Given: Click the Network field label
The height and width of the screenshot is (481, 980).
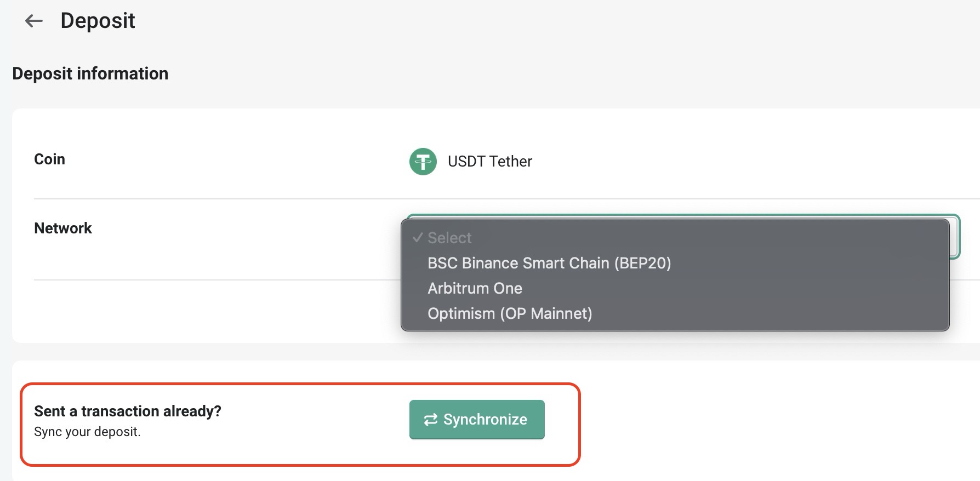Looking at the screenshot, I should [x=63, y=228].
